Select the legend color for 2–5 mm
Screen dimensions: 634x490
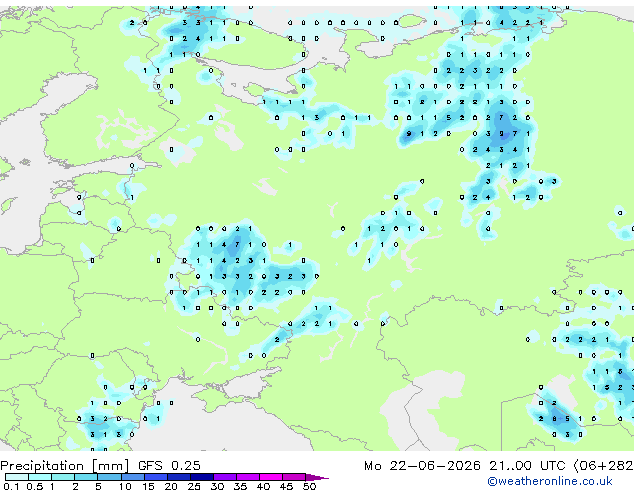click(86, 477)
